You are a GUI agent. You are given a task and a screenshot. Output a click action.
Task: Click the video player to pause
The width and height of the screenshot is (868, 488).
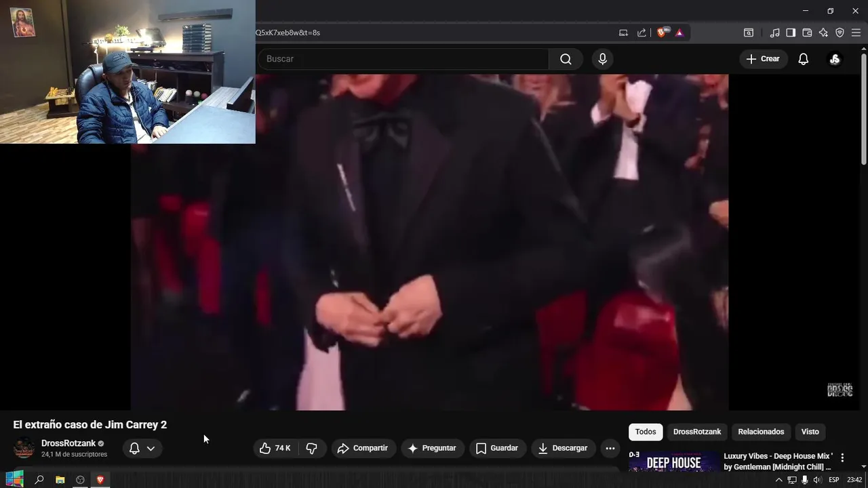point(430,242)
